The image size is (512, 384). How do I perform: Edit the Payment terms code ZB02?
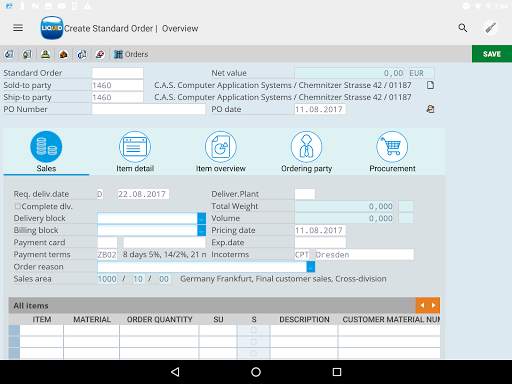pyautogui.click(x=107, y=255)
